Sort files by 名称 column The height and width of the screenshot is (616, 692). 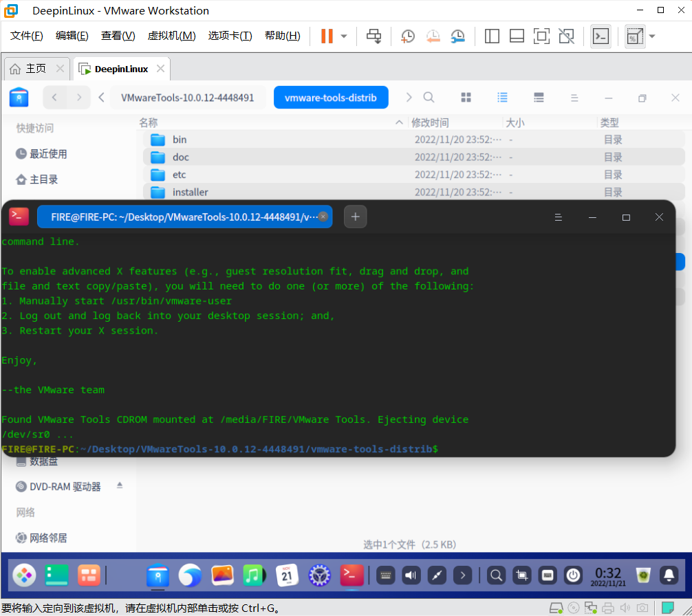pyautogui.click(x=149, y=122)
